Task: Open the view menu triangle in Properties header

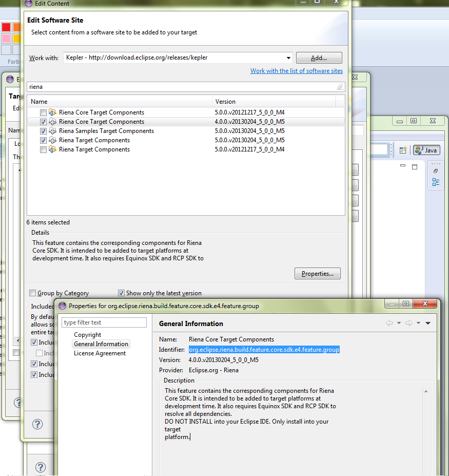Action: (x=428, y=323)
